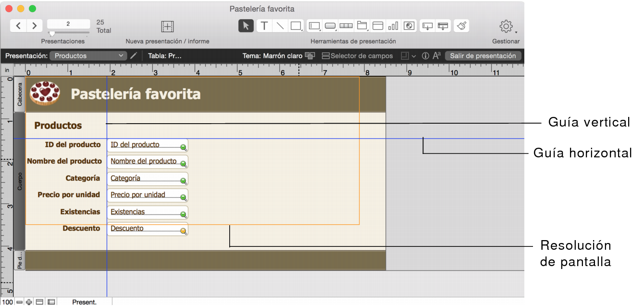Image resolution: width=644 pixels, height=307 pixels.
Task: Click the Format Painter brush icon
Action: point(461,26)
